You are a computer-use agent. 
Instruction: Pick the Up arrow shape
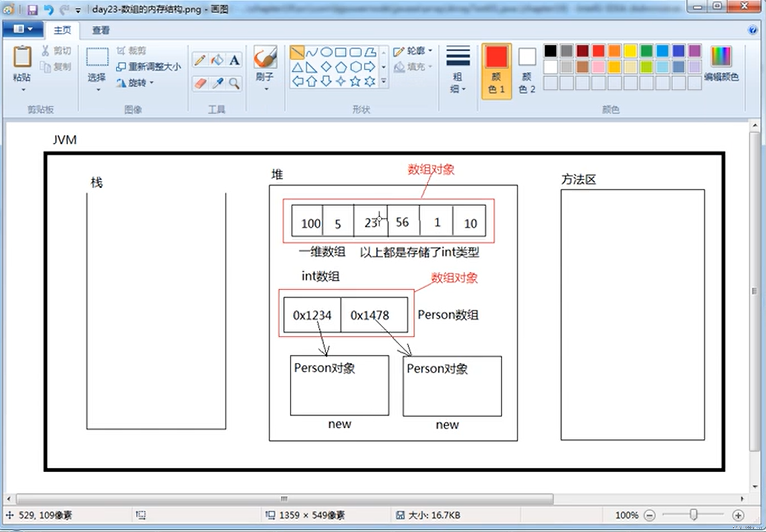coord(311,82)
